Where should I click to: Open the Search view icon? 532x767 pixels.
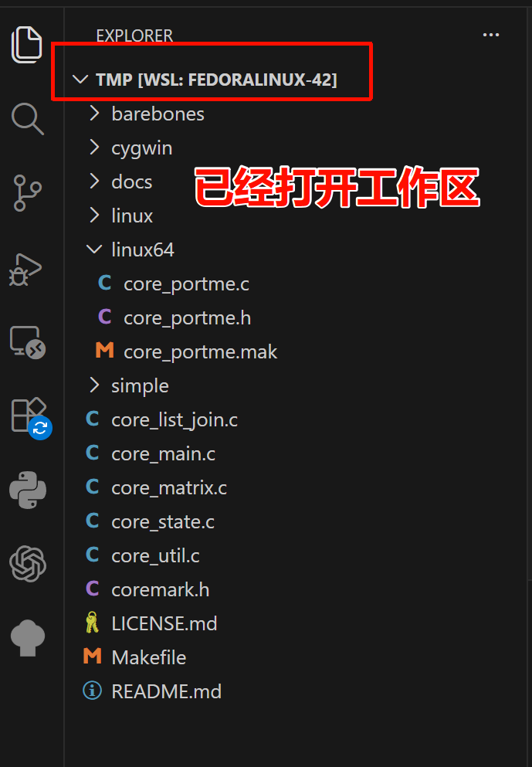coord(28,118)
